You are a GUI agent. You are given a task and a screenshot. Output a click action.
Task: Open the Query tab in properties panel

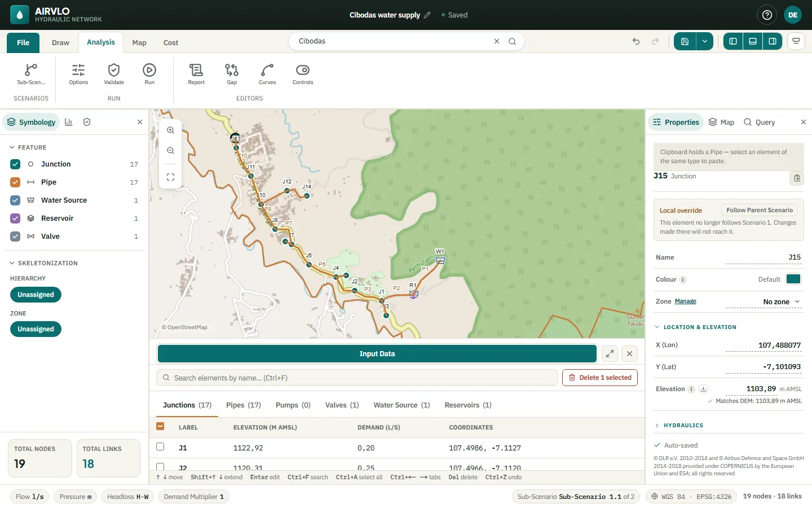coord(759,122)
